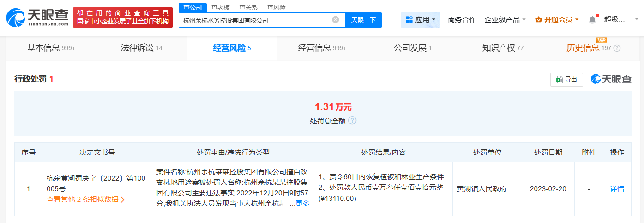Click the help icon next to 历史信息 197
644x223 pixels.
(x=617, y=48)
